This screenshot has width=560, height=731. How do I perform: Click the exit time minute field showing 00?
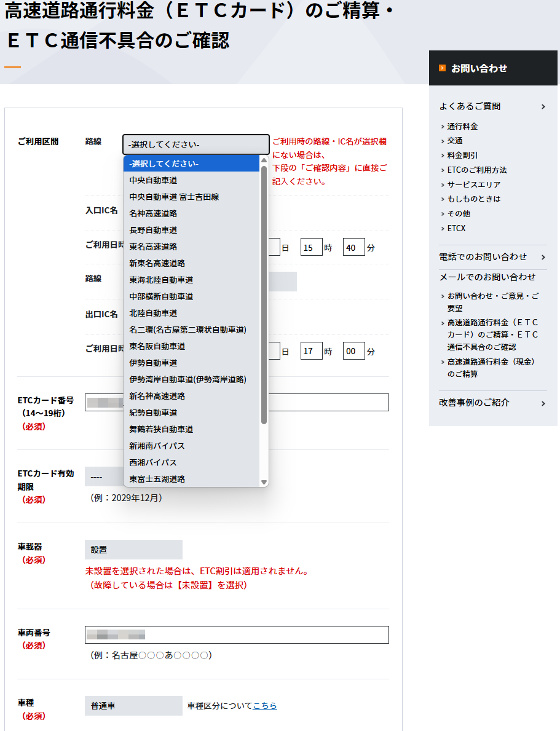pos(353,352)
